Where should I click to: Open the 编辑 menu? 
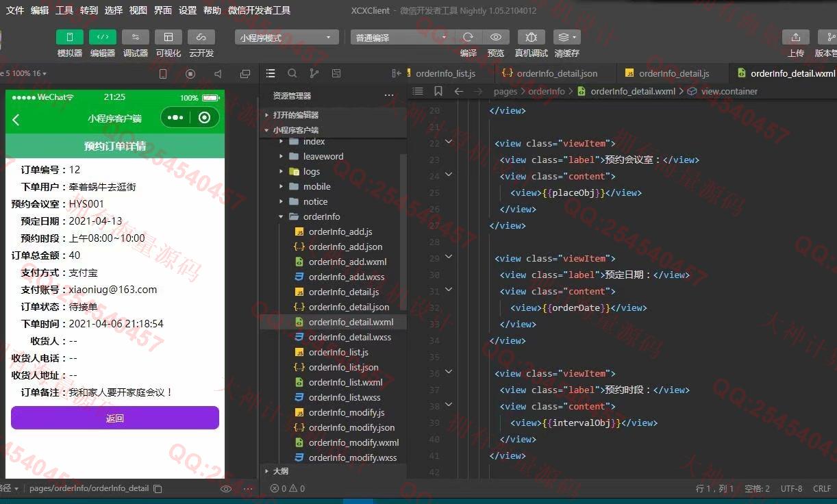pos(40,10)
